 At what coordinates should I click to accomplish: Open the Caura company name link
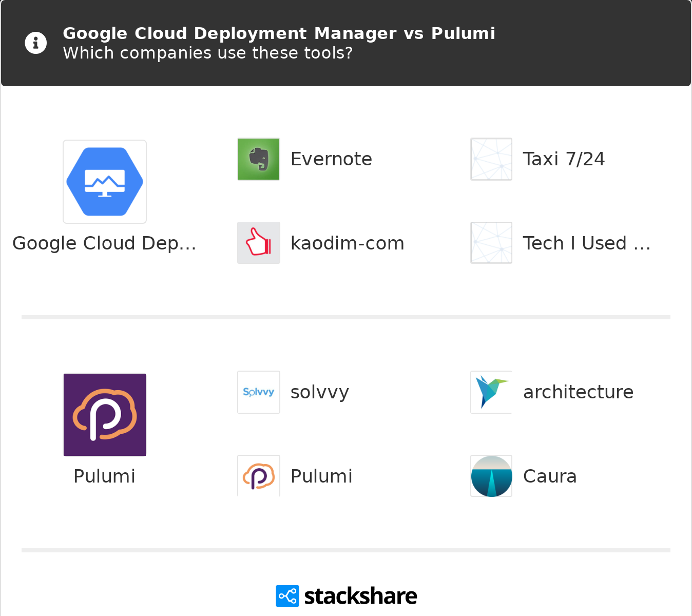[550, 476]
